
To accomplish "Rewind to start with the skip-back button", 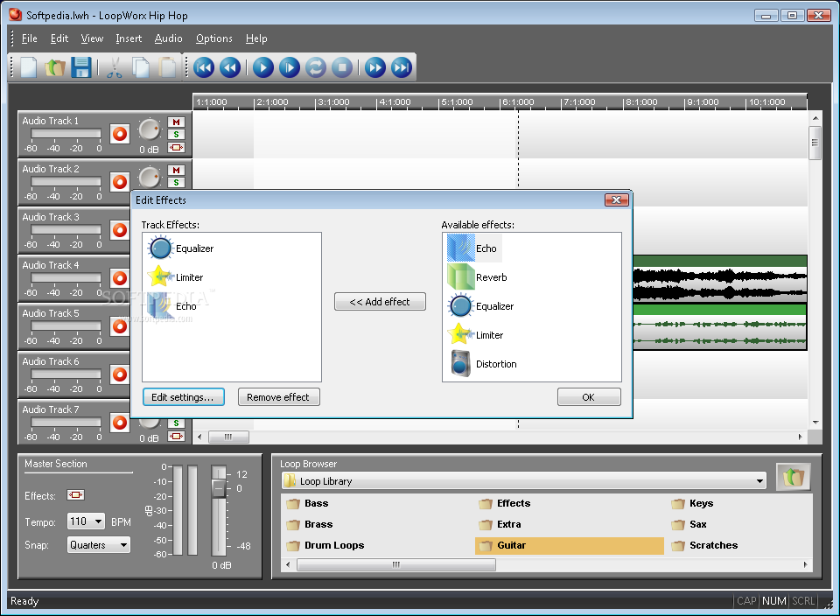I will click(204, 67).
